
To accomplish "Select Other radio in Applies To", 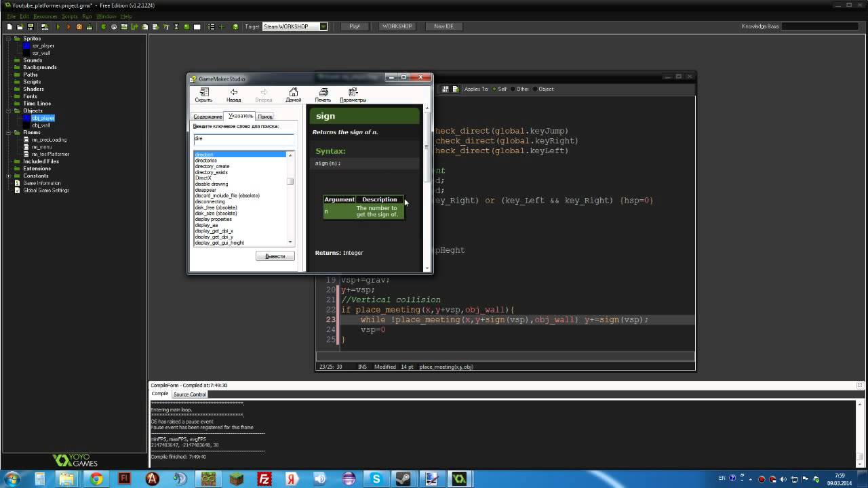I will coord(513,89).
